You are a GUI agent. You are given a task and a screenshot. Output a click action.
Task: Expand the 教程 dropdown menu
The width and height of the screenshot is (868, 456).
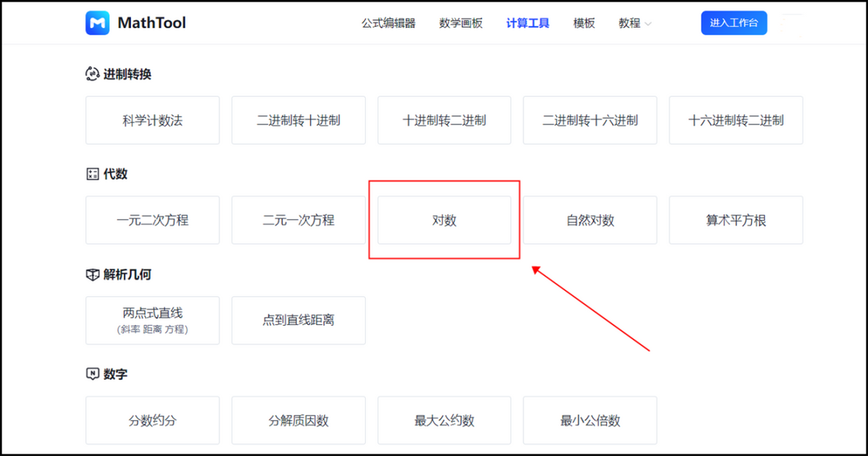pyautogui.click(x=634, y=23)
